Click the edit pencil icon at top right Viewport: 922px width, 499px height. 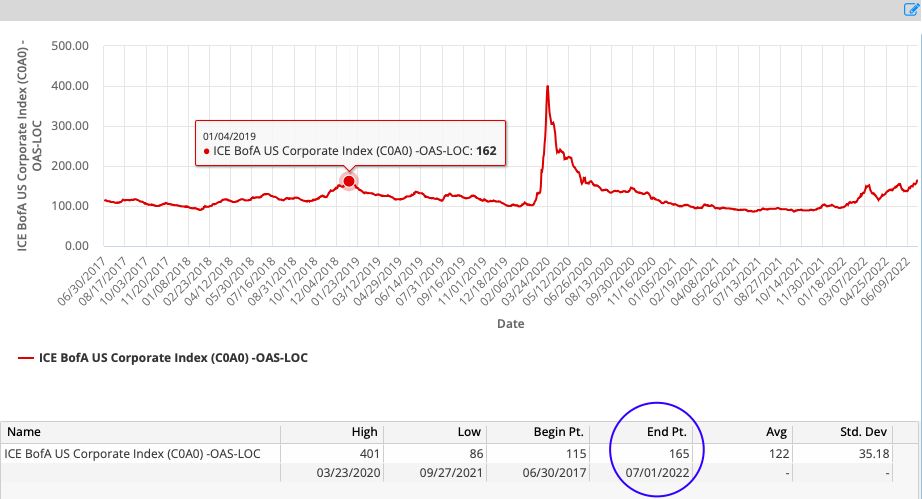(911, 9)
